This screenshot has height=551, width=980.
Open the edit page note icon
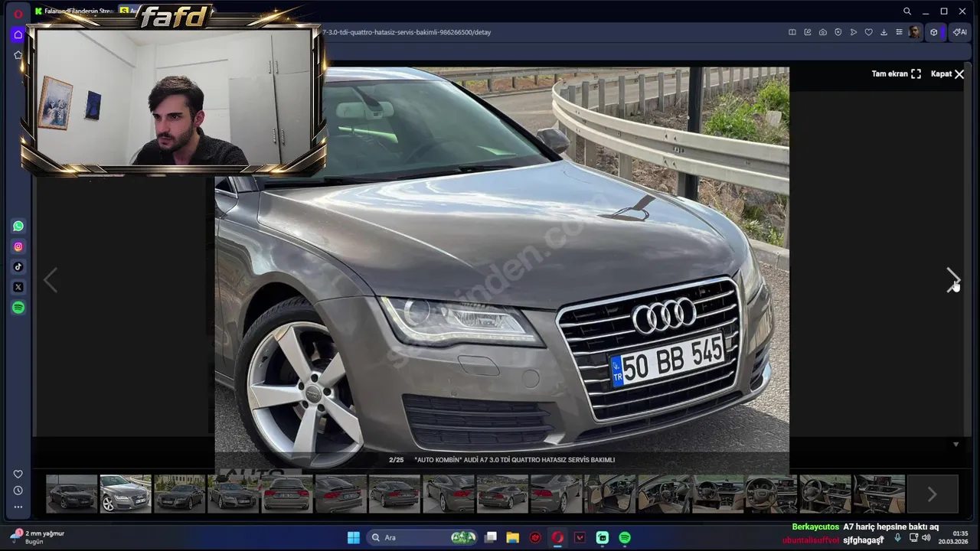click(x=808, y=32)
